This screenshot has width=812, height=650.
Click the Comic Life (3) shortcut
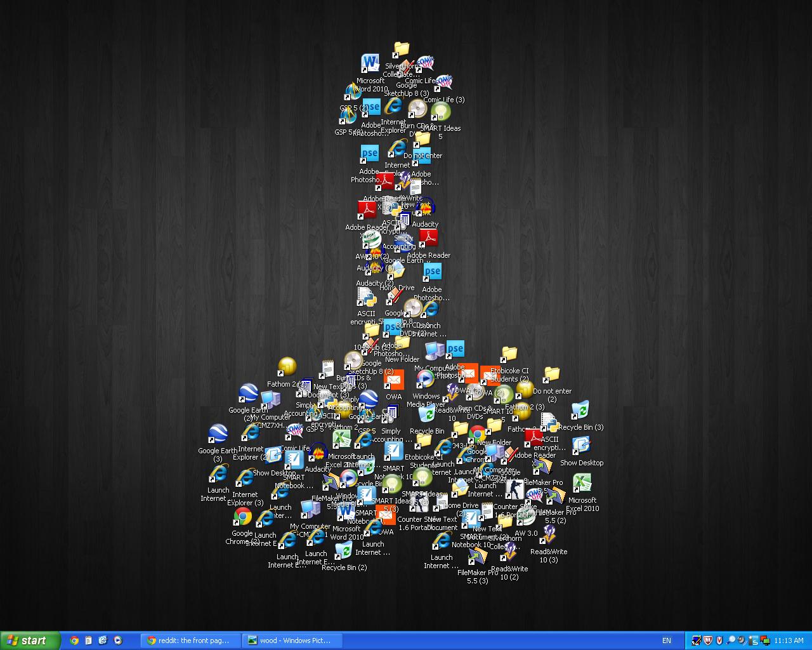[443, 83]
